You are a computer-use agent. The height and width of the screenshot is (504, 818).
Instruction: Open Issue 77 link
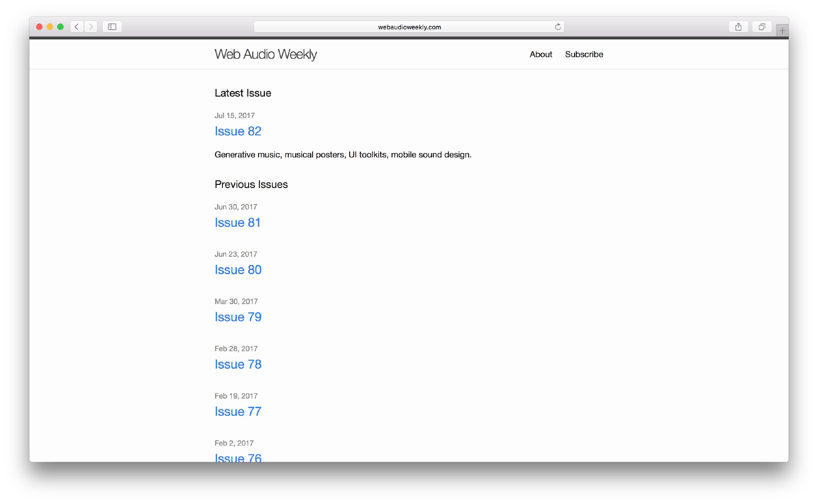click(x=238, y=411)
